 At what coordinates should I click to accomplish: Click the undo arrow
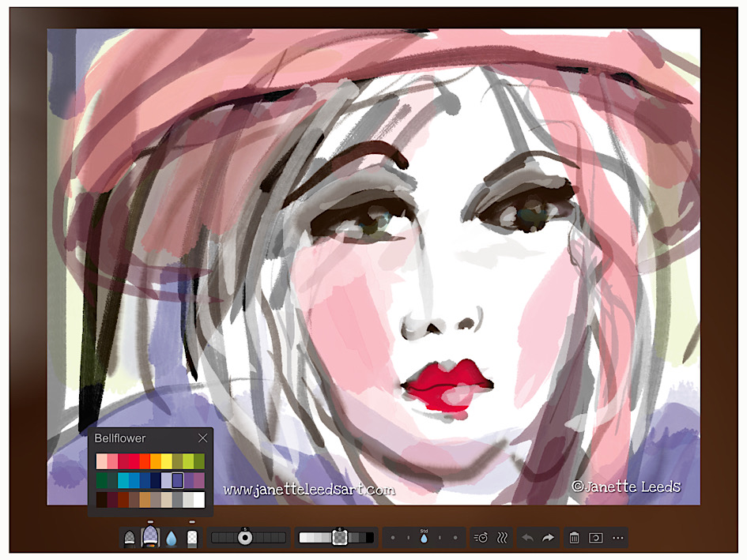point(527,538)
